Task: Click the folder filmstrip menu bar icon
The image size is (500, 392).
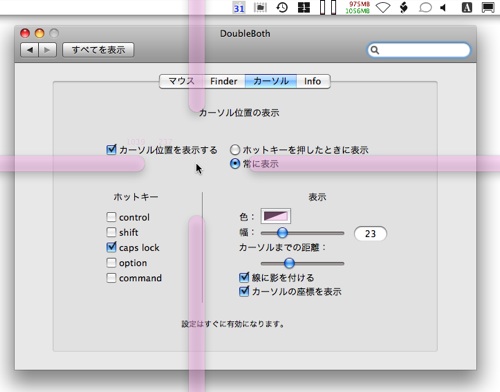Action: [x=260, y=7]
